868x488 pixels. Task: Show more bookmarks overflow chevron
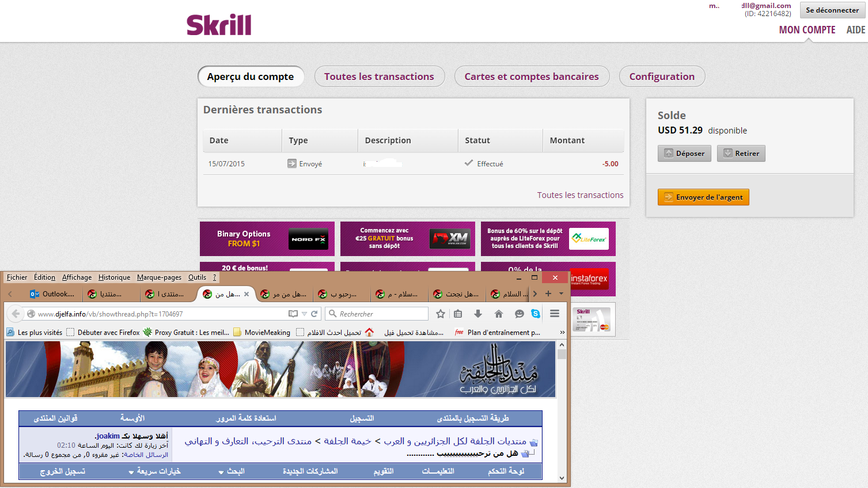(562, 332)
